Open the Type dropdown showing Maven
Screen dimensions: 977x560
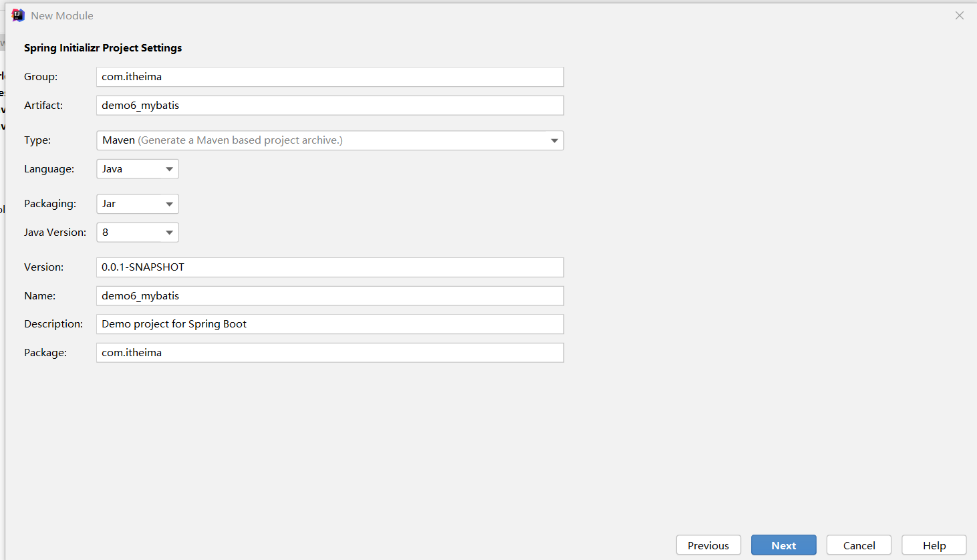tap(329, 140)
